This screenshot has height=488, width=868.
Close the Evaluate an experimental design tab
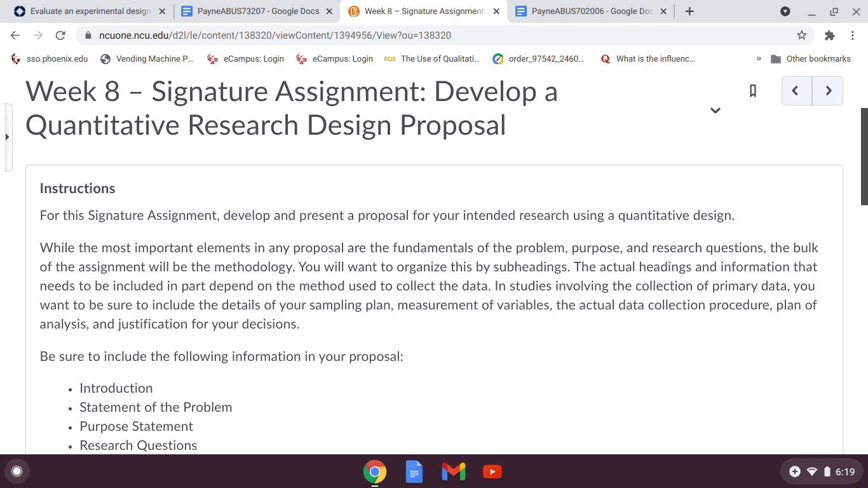[x=161, y=11]
